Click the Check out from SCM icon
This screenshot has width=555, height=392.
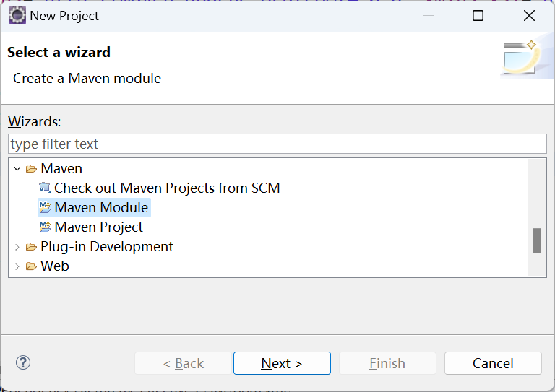[x=45, y=188]
